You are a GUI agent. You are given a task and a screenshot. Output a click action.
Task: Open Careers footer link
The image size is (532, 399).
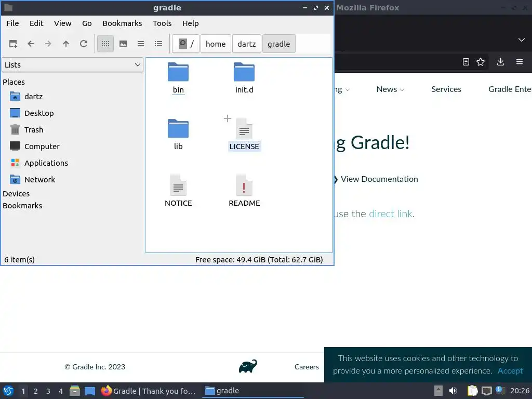point(307,367)
